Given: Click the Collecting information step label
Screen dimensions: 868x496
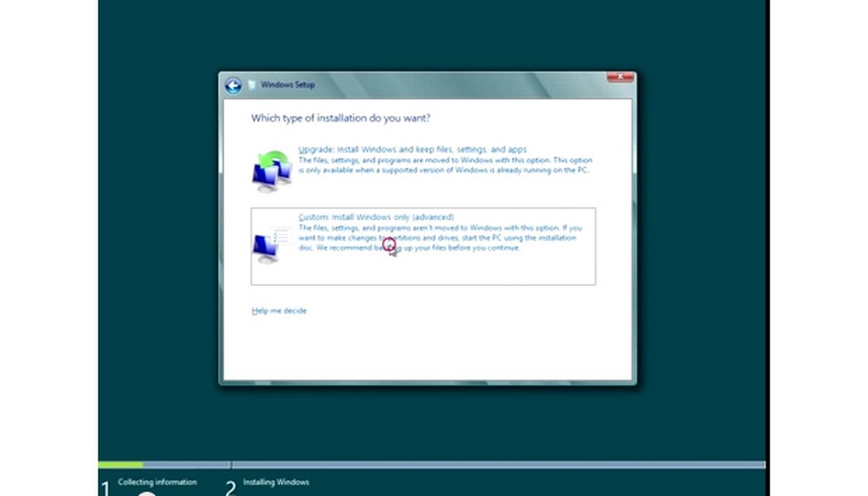Looking at the screenshot, I should [x=157, y=482].
